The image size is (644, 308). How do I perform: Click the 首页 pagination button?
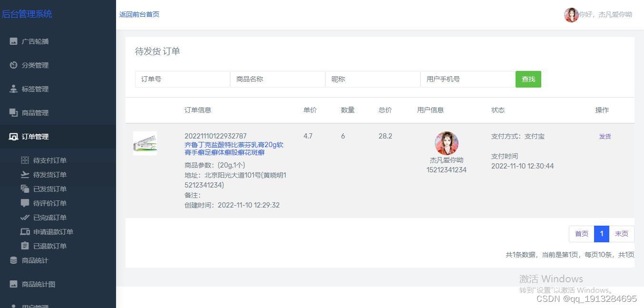click(x=582, y=234)
